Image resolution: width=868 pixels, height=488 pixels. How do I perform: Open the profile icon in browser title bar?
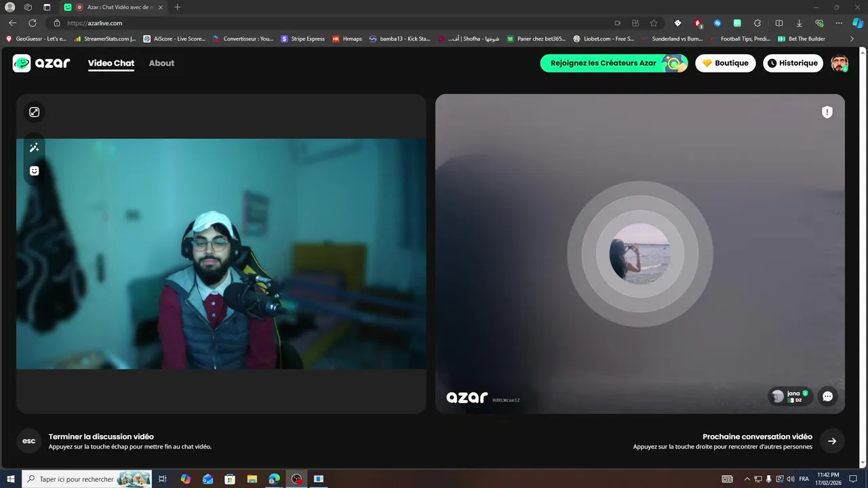point(10,7)
